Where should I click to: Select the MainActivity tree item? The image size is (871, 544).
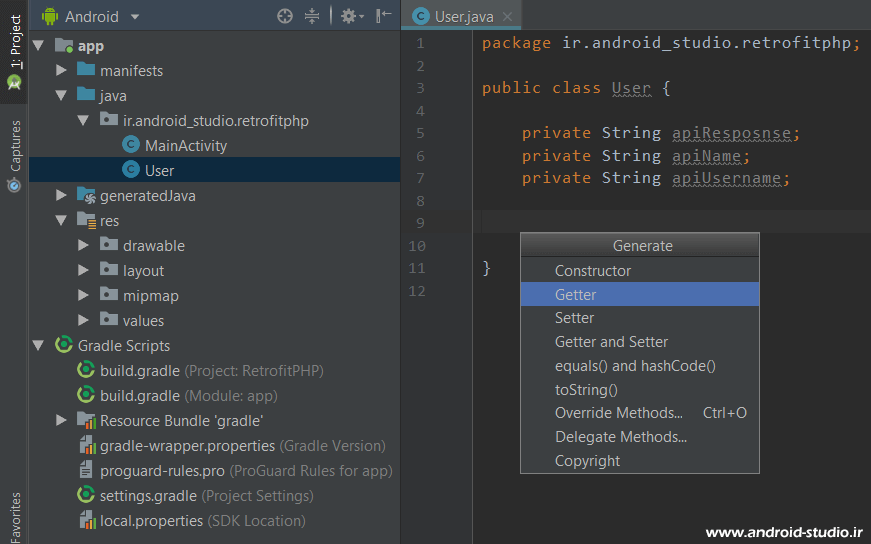click(186, 146)
